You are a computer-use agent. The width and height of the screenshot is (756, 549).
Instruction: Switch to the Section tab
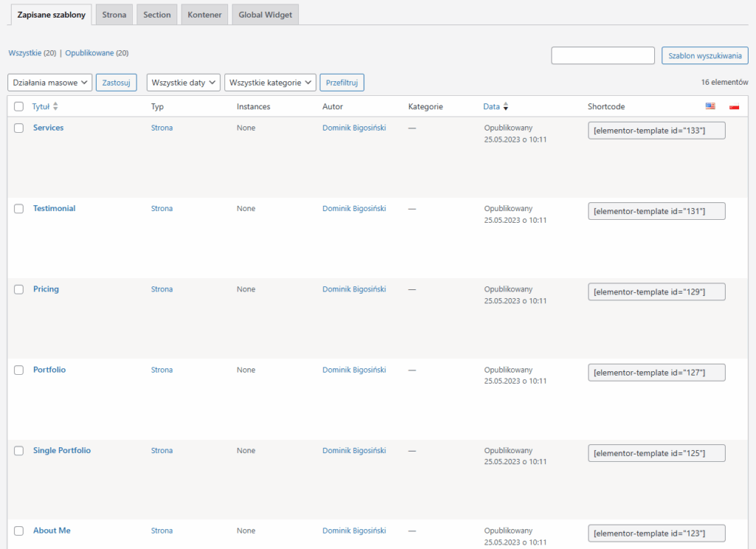click(157, 15)
